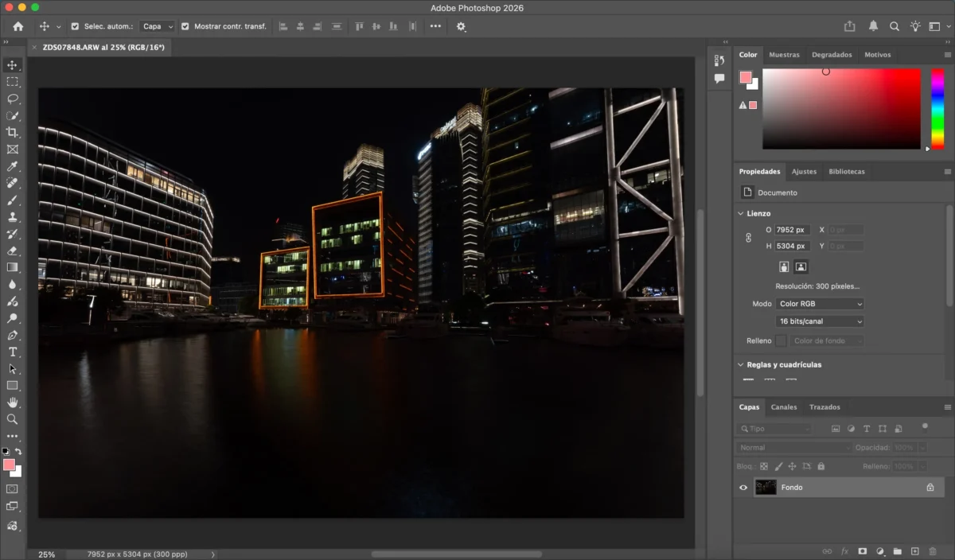The height and width of the screenshot is (560, 955).
Task: Click the Bibliotecas panel tab
Action: tap(846, 172)
